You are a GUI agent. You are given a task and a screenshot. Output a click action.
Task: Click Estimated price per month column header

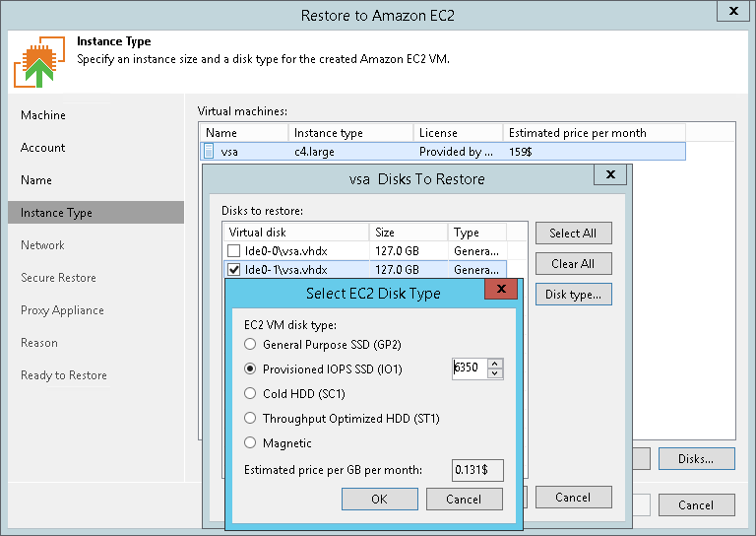point(595,133)
